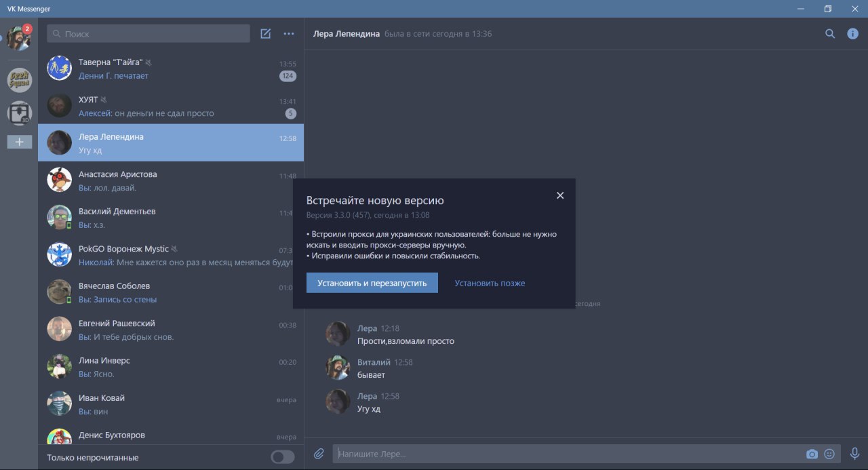Screen dimensions: 868x470
Task: Toggle Только непрочитанные switch
Action: click(283, 457)
